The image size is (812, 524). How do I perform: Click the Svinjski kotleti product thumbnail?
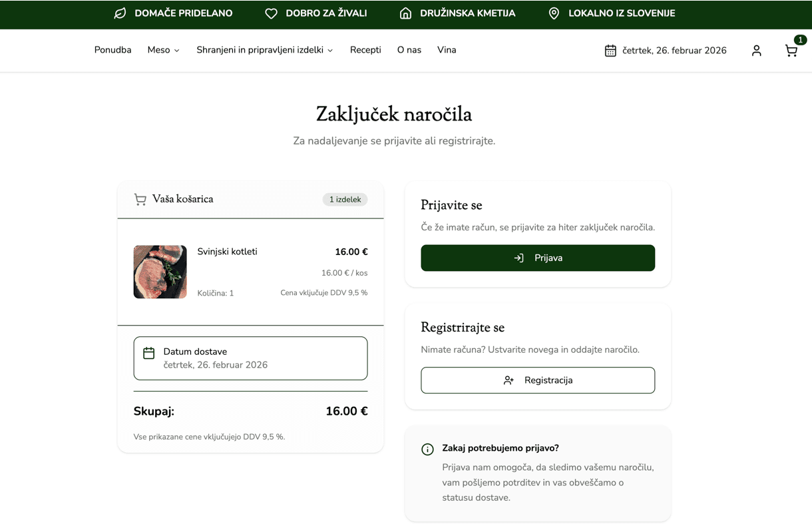click(x=160, y=272)
